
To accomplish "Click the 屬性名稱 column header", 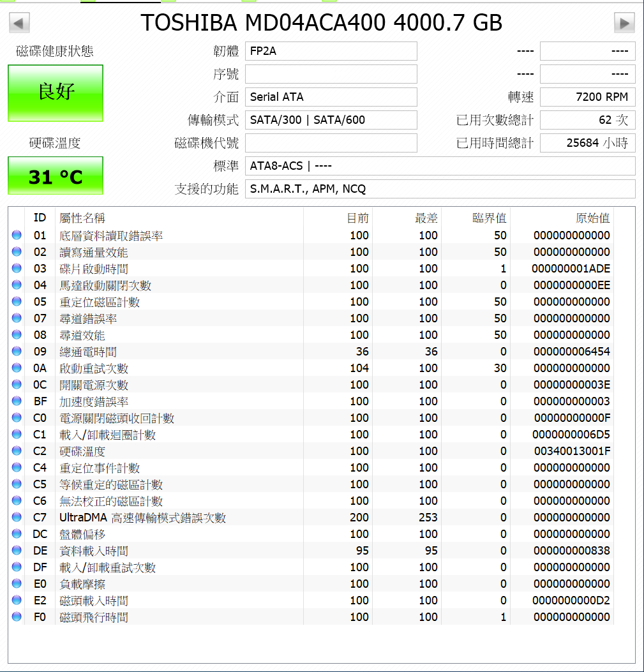I will coord(82,218).
